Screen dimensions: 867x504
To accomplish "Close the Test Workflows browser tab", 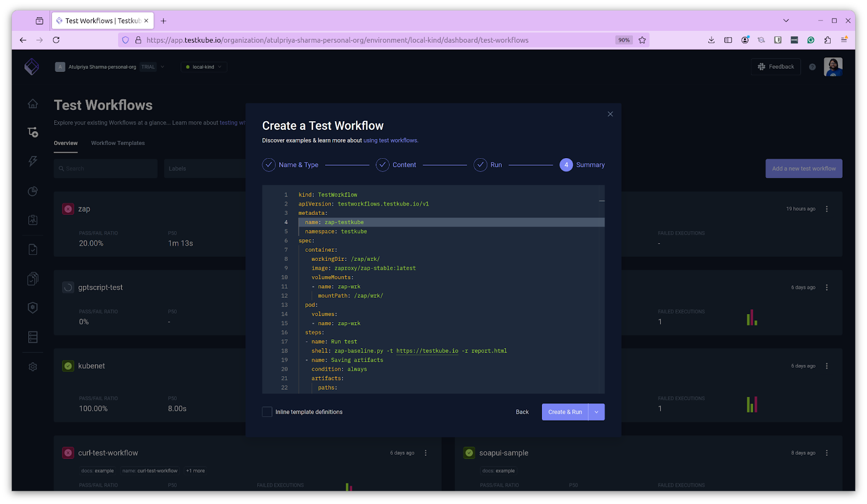I will [x=146, y=21].
